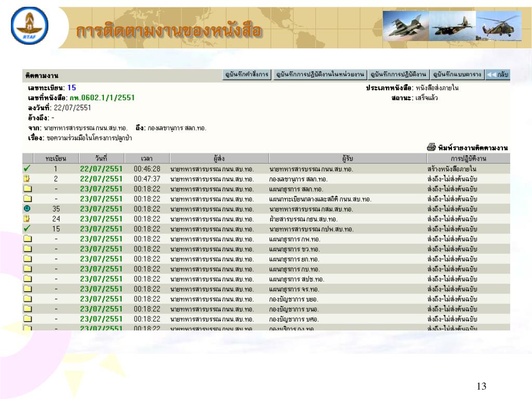Open folder icon for แผนกธุรการ กบ.ทอ. row
This screenshot has height=399, width=532.
point(28,269)
